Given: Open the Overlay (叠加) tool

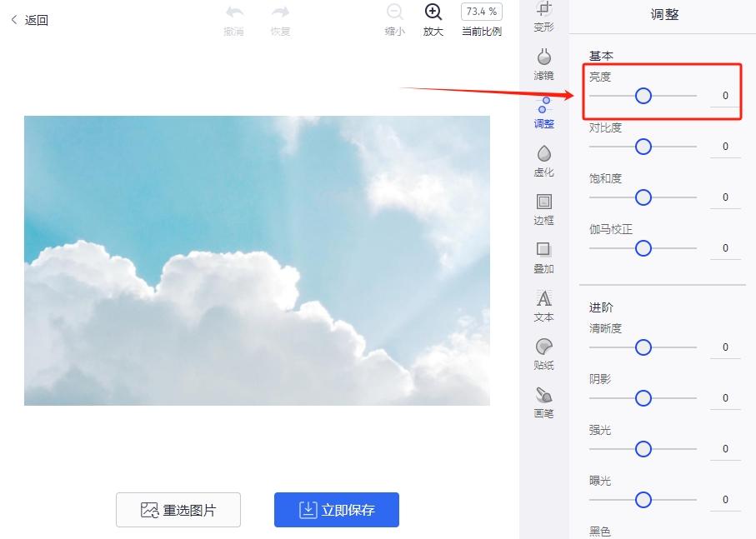Looking at the screenshot, I should (x=543, y=259).
